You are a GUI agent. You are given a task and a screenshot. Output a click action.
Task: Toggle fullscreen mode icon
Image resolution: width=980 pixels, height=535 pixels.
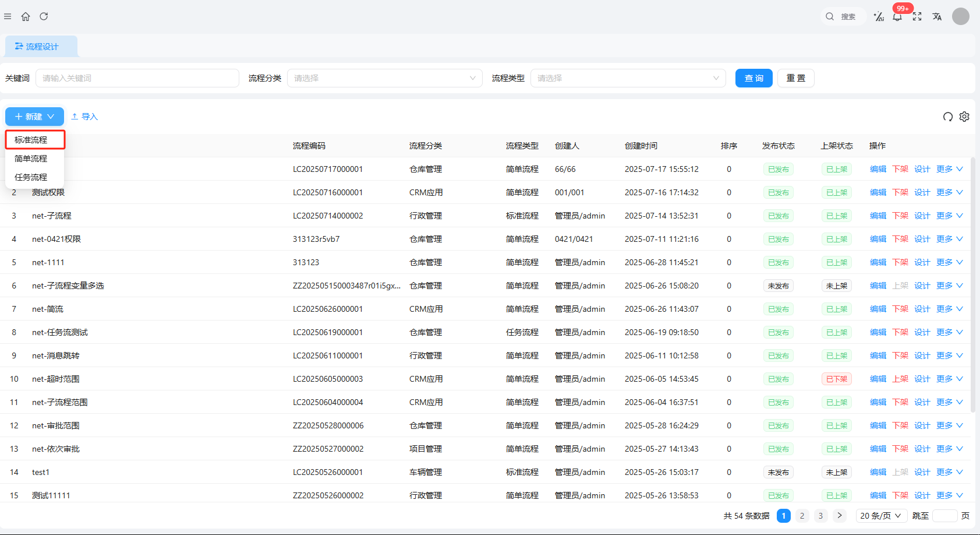click(917, 16)
